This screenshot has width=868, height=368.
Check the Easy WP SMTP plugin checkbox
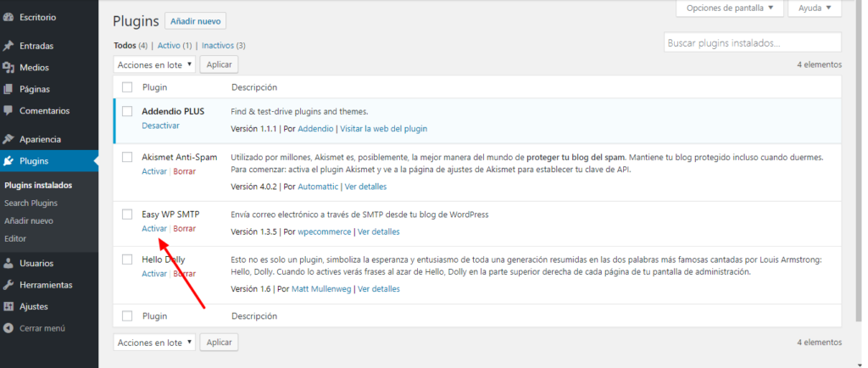click(127, 215)
